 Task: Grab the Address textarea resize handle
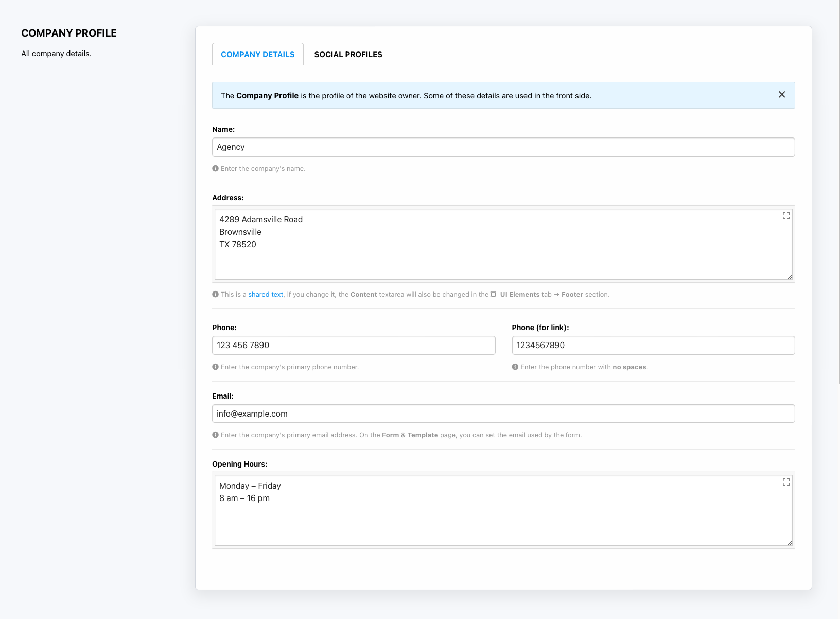(790, 277)
